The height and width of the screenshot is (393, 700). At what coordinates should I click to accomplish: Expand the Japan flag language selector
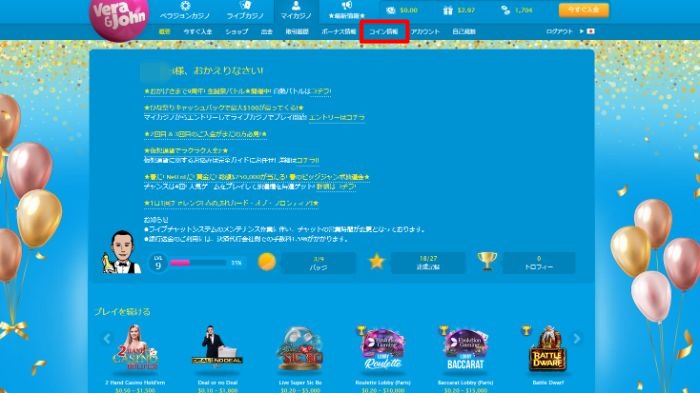pos(588,31)
